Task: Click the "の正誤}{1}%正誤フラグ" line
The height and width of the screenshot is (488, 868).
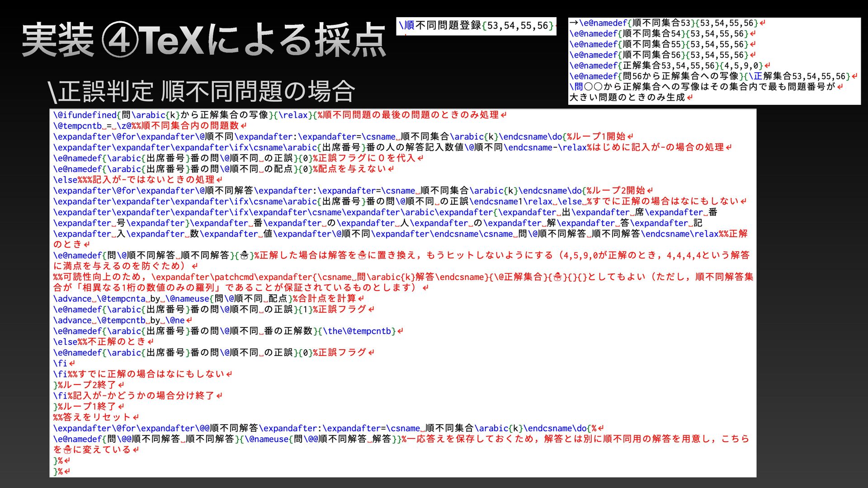Action: point(214,310)
